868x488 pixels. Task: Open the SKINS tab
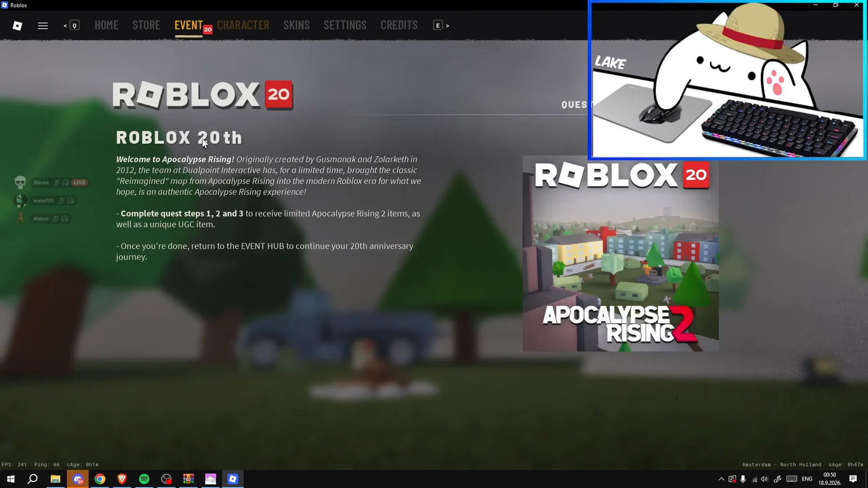click(296, 25)
